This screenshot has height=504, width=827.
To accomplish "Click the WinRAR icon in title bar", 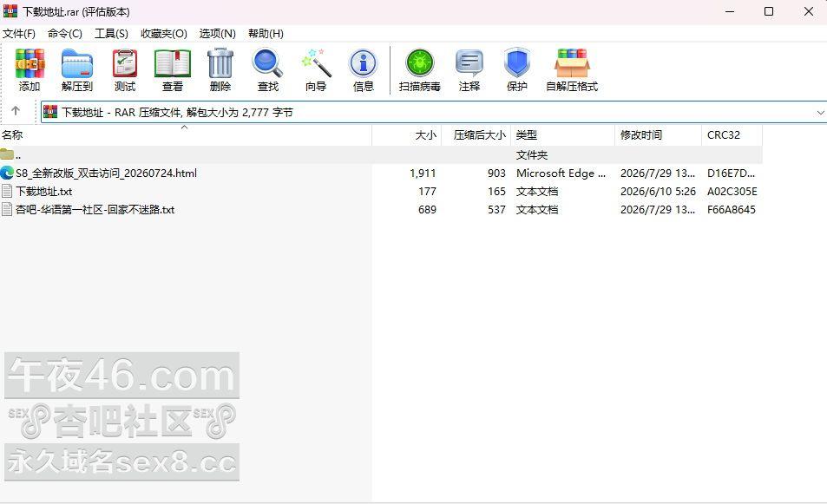I will (x=10, y=11).
